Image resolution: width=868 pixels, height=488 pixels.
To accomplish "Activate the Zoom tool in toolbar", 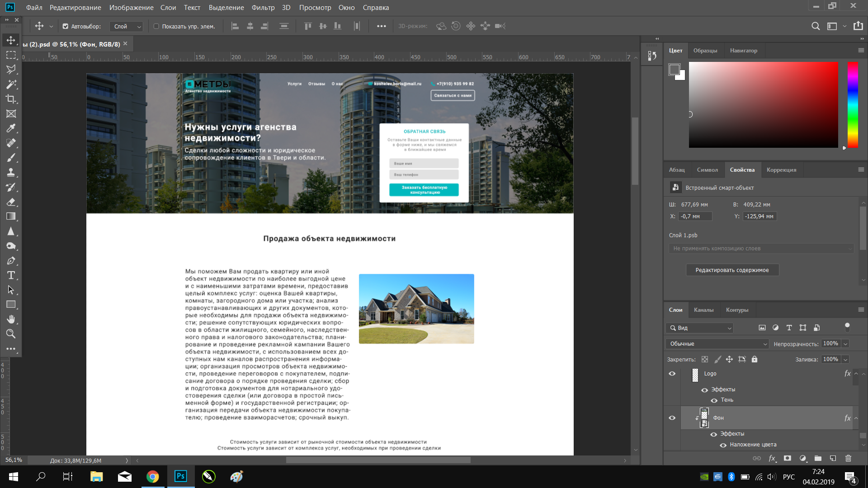I will point(11,334).
